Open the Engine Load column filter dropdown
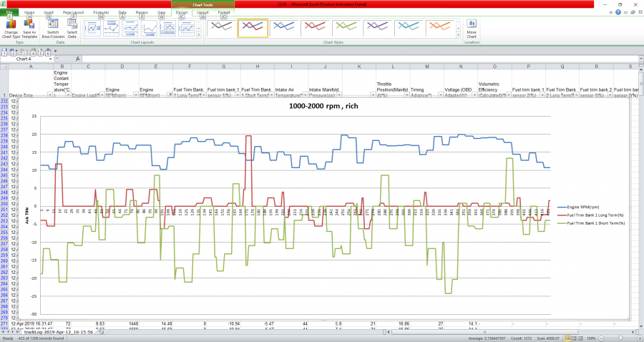644x342 pixels. (101, 94)
